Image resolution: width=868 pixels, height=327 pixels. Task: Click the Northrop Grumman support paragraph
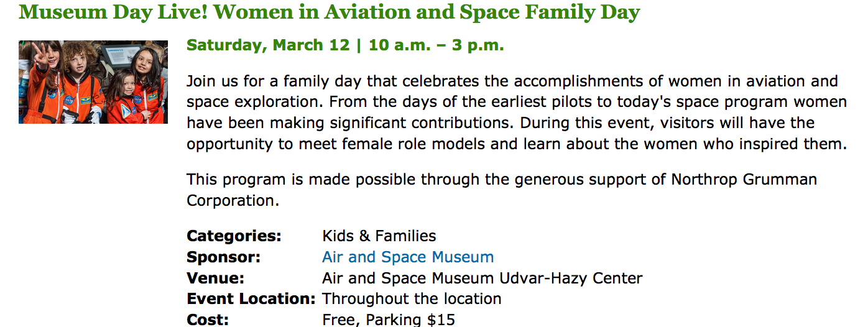pyautogui.click(x=501, y=180)
